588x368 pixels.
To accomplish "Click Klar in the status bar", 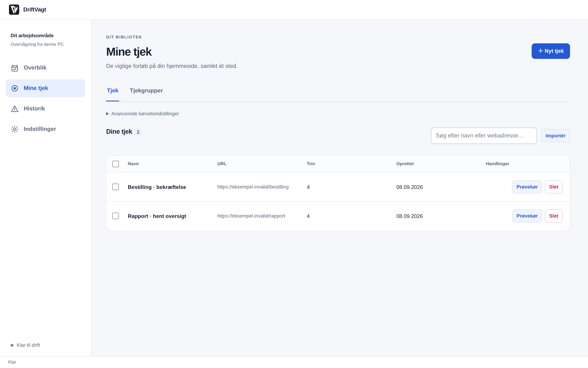I will [x=12, y=362].
